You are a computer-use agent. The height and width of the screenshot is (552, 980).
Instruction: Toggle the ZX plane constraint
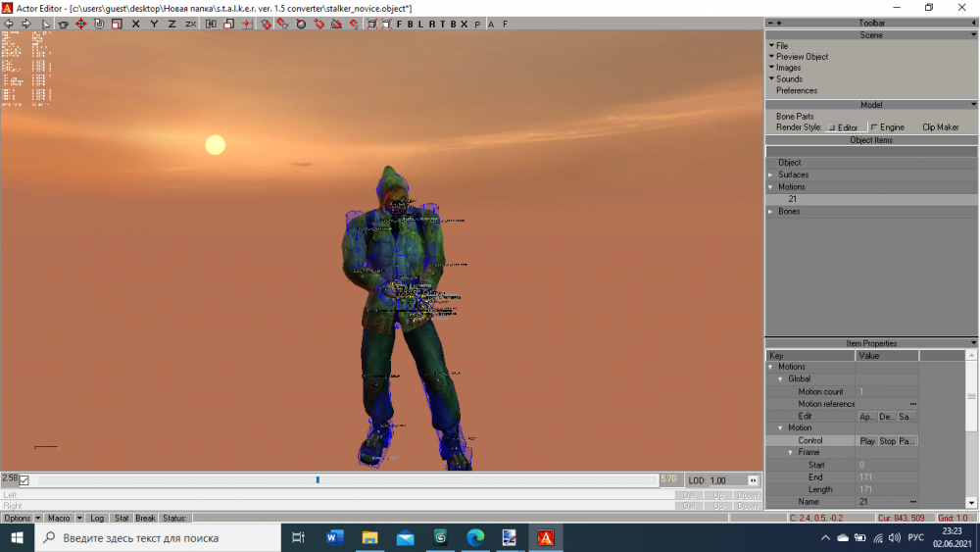pos(191,24)
